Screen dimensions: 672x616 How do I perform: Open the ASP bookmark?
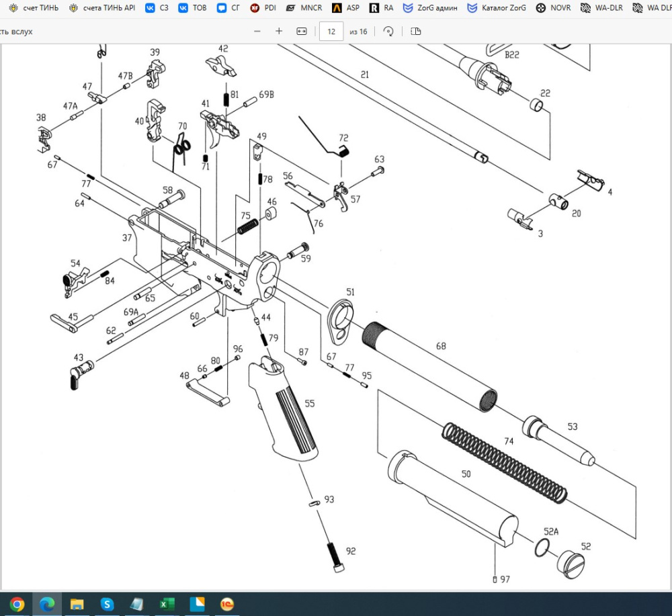(x=346, y=7)
